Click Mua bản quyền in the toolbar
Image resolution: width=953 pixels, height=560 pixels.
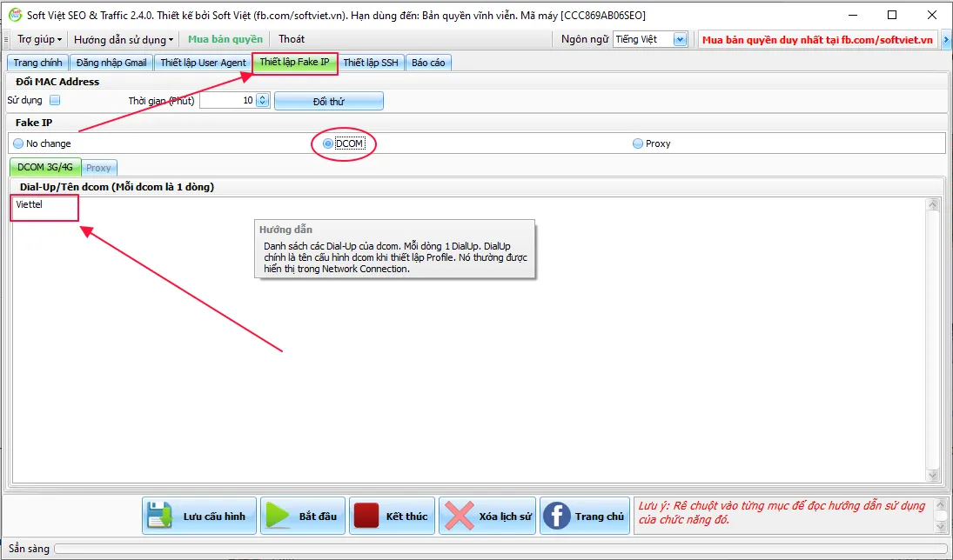point(225,39)
